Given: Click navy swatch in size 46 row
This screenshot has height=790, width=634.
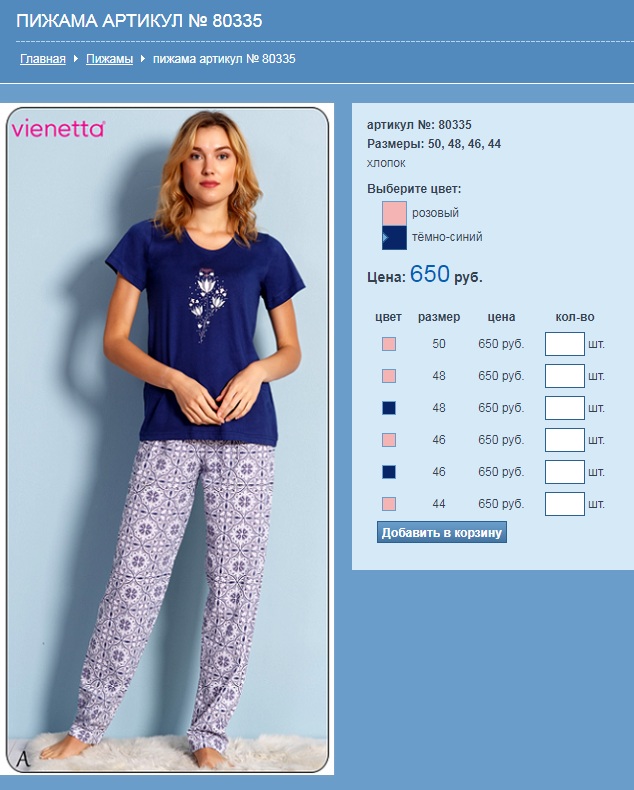Looking at the screenshot, I should tap(389, 472).
